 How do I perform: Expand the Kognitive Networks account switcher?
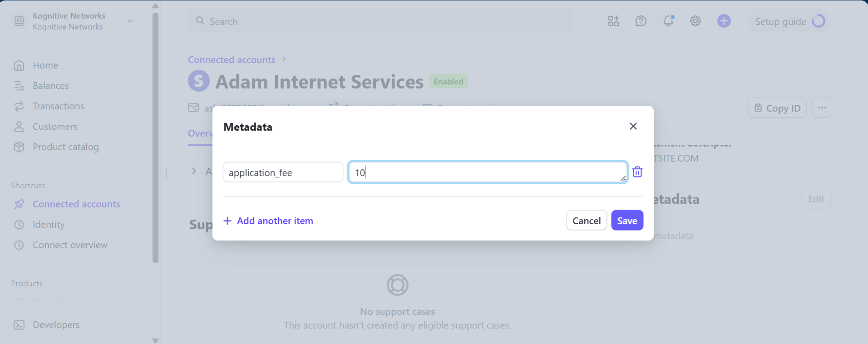coord(130,21)
